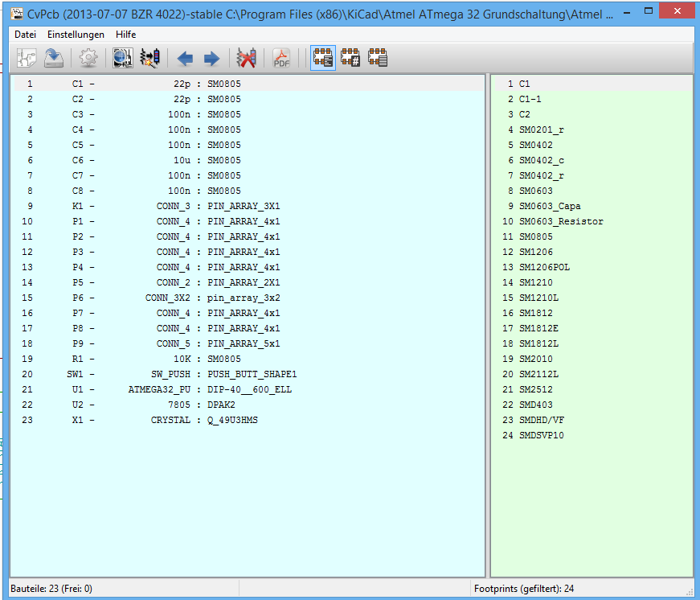Click the save netlist icon
700x600 pixels.
54,58
